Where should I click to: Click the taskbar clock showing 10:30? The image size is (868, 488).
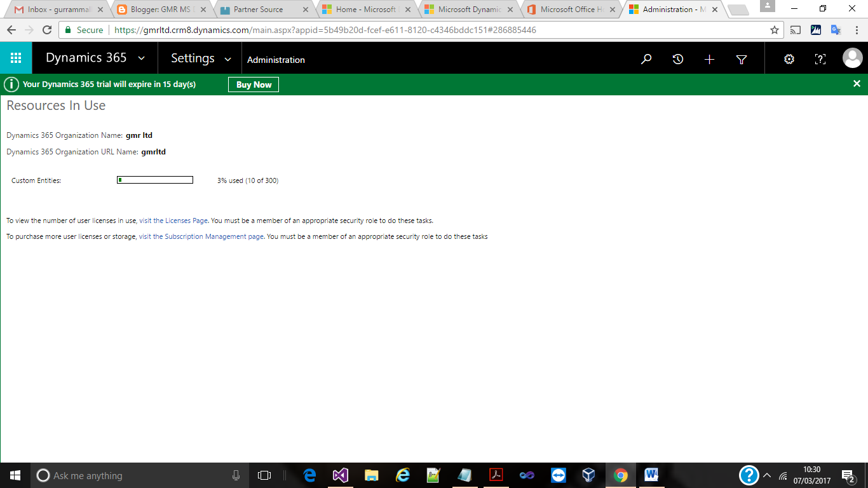pyautogui.click(x=812, y=475)
